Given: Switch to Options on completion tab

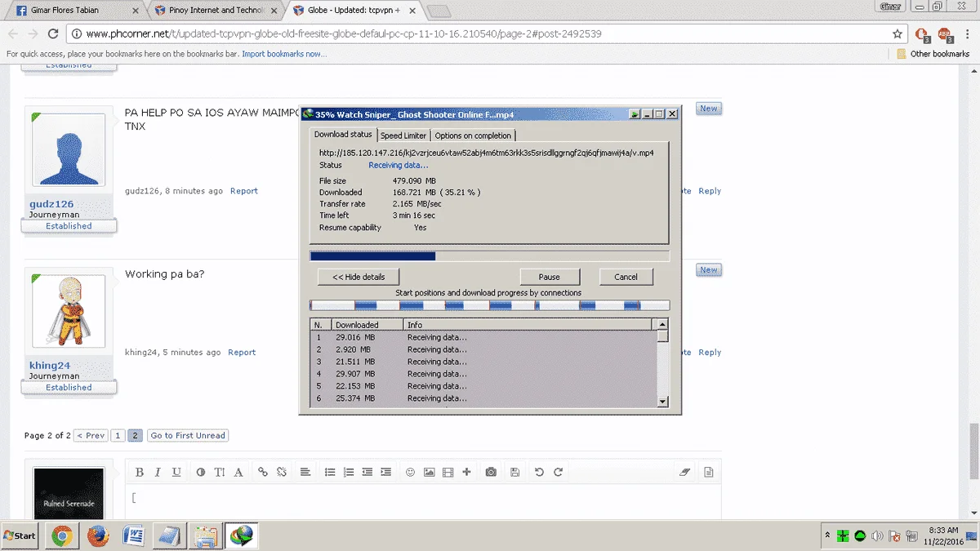Looking at the screenshot, I should [473, 136].
